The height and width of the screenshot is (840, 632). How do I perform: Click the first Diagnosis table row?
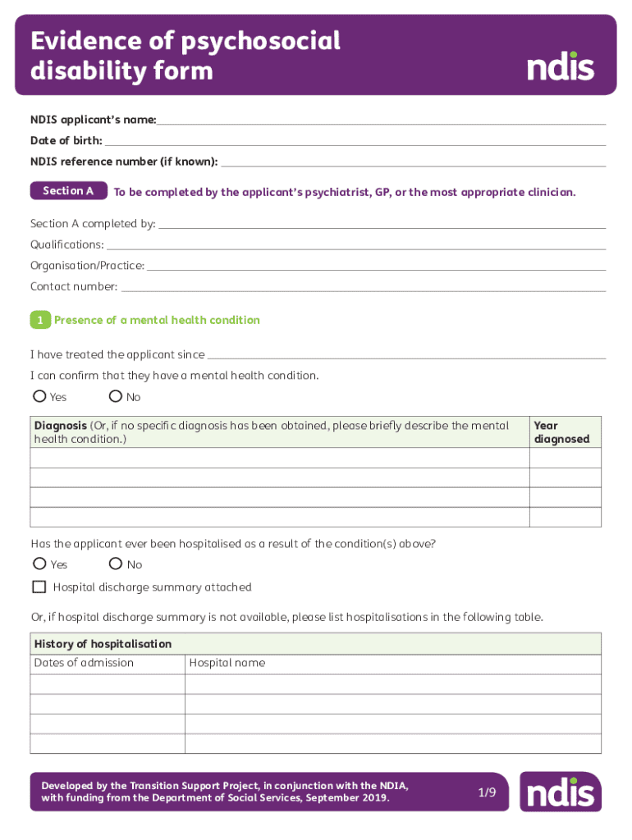pyautogui.click(x=279, y=458)
